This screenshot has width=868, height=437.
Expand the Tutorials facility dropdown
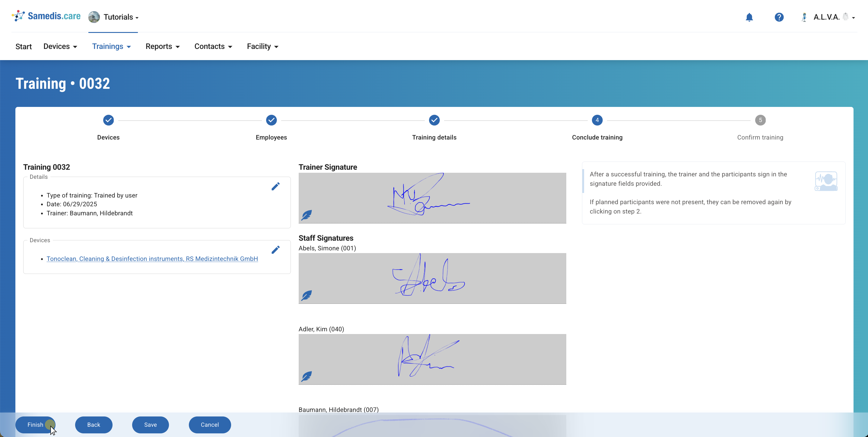(114, 17)
